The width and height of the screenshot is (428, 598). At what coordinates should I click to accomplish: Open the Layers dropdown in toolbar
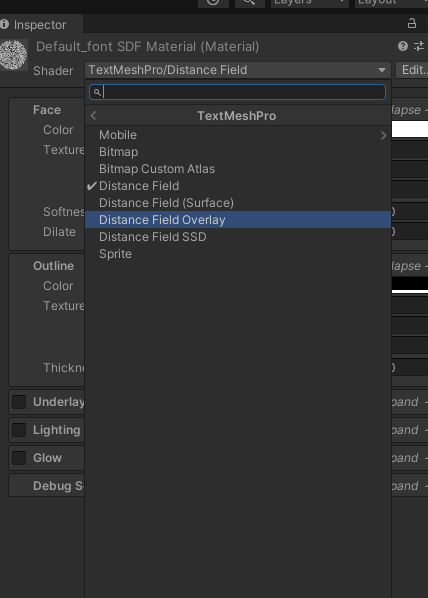[x=310, y=3]
